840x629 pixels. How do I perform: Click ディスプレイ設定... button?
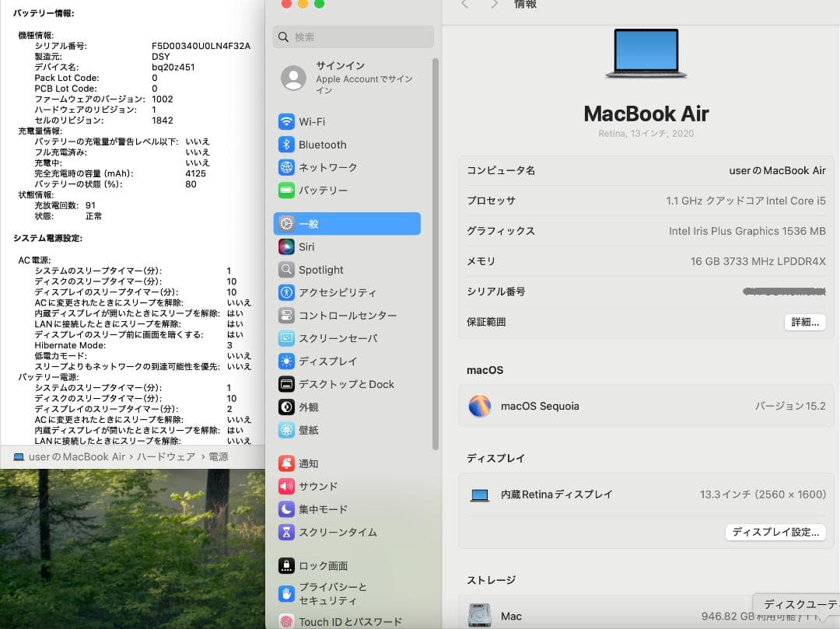point(775,532)
